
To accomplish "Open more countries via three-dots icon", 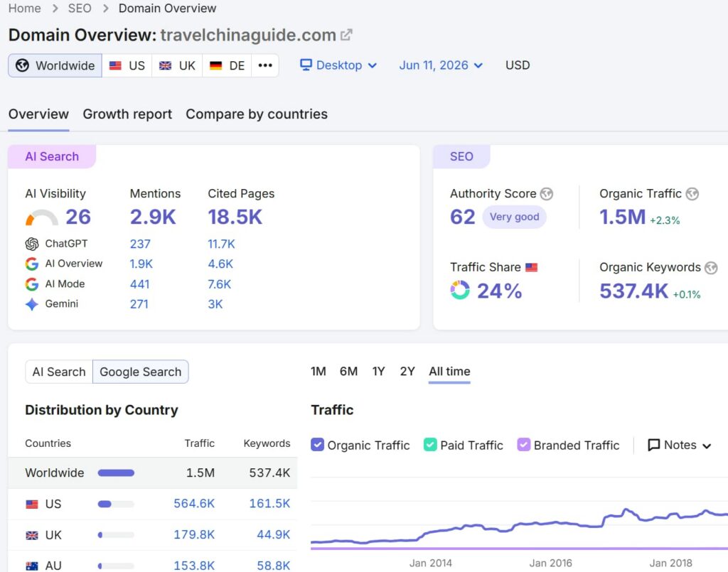I will (x=265, y=65).
